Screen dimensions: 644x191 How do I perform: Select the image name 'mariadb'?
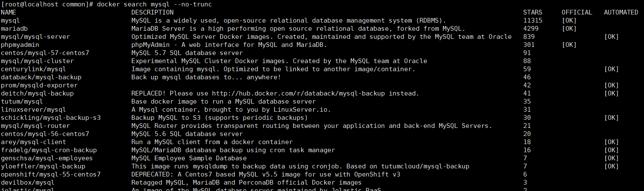click(x=14, y=29)
